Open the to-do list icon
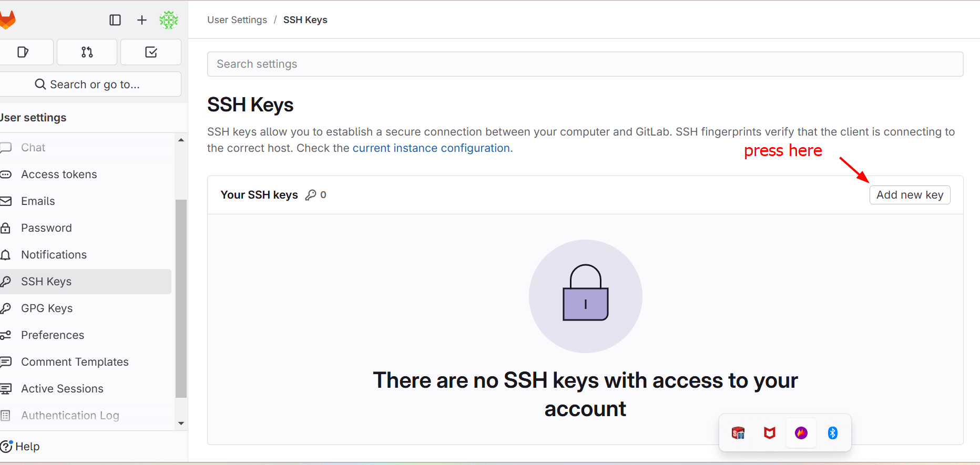 click(151, 52)
